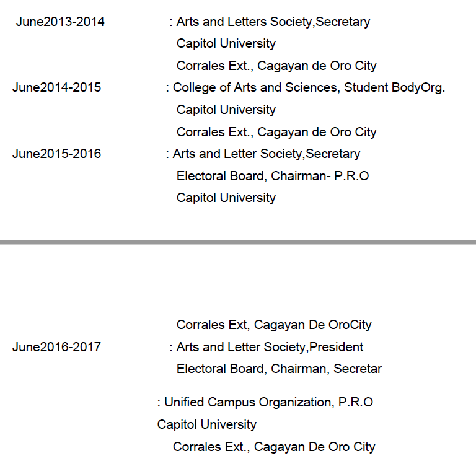
Task: Click the June2016-2017 date text
Action: [x=56, y=347]
